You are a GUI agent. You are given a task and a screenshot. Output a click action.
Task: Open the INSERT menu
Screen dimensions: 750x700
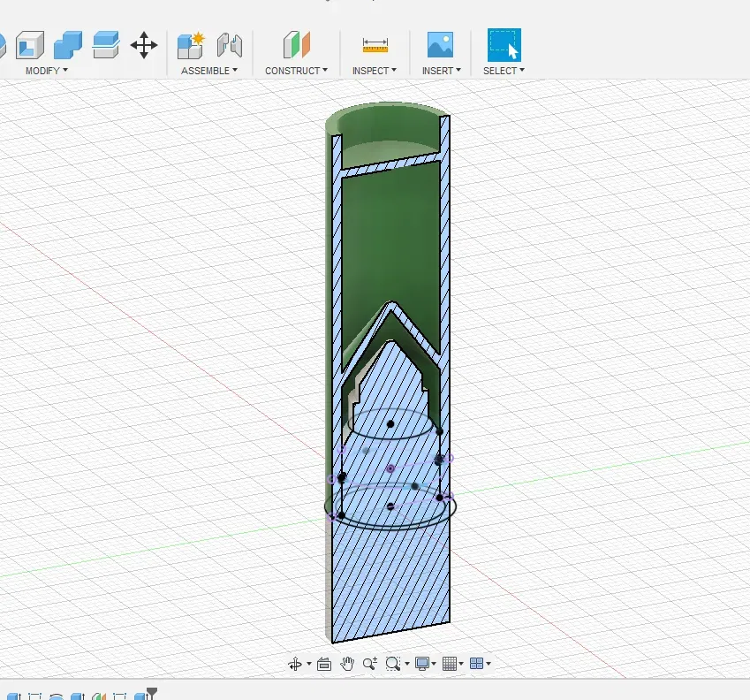[441, 71]
